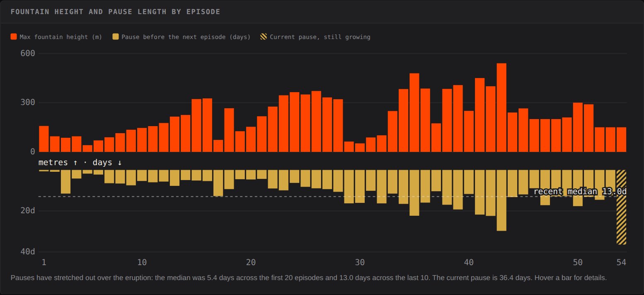
Task: Click the longest solid yellow pause bar
Action: (x=501, y=200)
